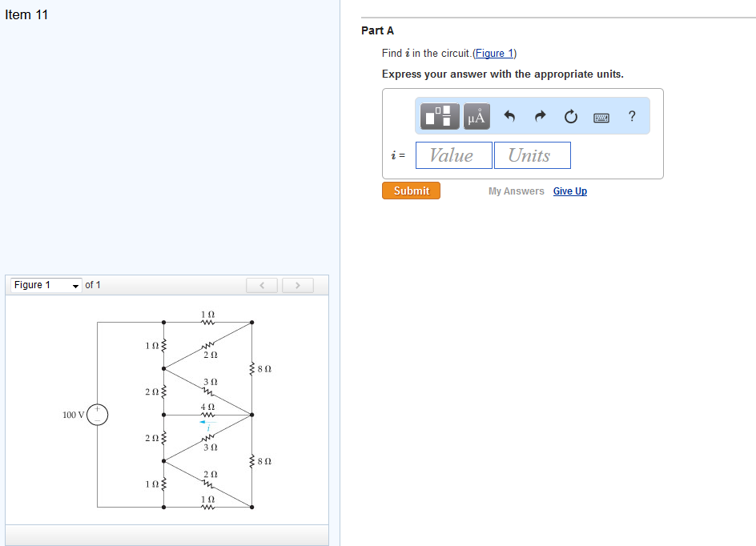The width and height of the screenshot is (756, 546).
Task: Click the 100 V voltage source symbol
Action: 97,415
